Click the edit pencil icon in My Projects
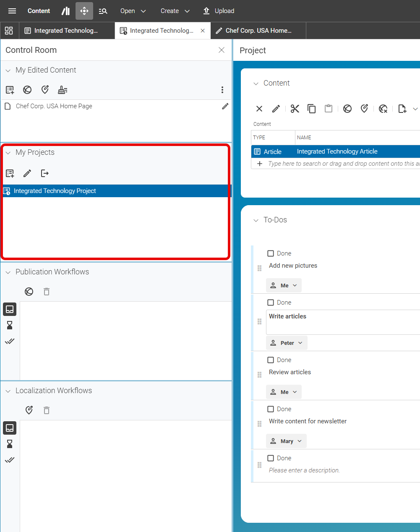Image resolution: width=420 pixels, height=532 pixels. 27,173
